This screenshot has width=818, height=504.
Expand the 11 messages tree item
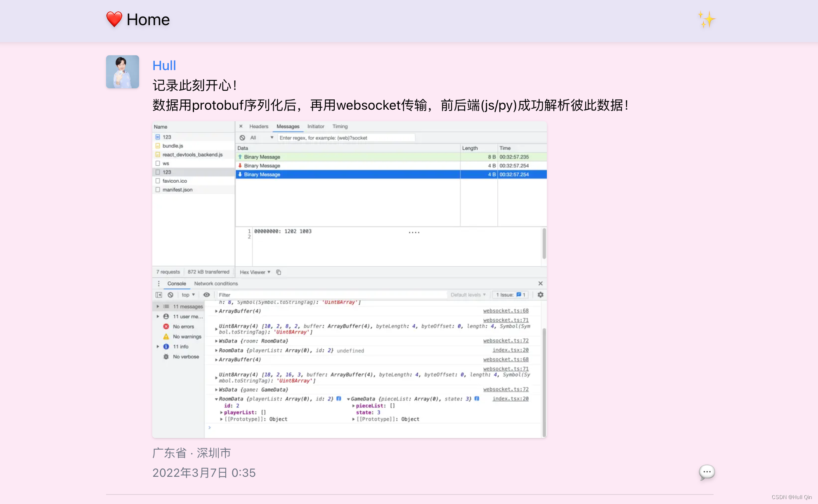coord(158,306)
